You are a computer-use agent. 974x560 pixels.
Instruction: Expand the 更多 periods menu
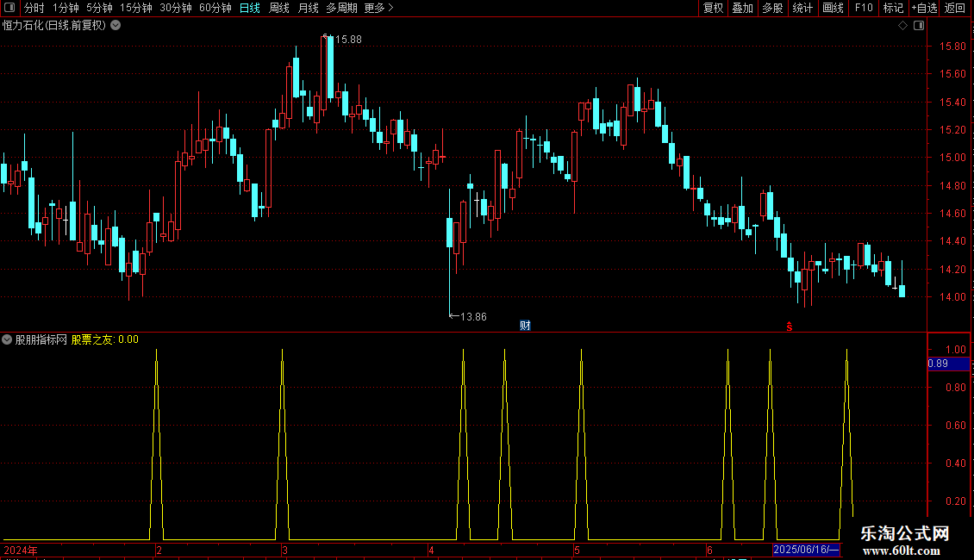coord(379,8)
